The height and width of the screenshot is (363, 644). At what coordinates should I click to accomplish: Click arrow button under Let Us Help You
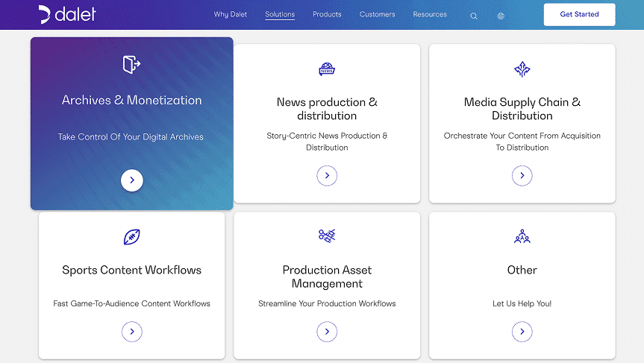[522, 332]
